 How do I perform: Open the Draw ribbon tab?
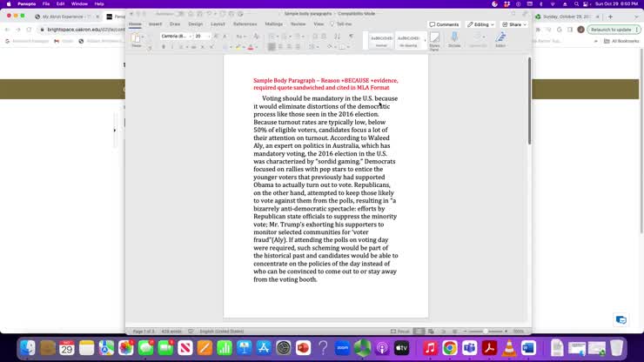tap(175, 24)
